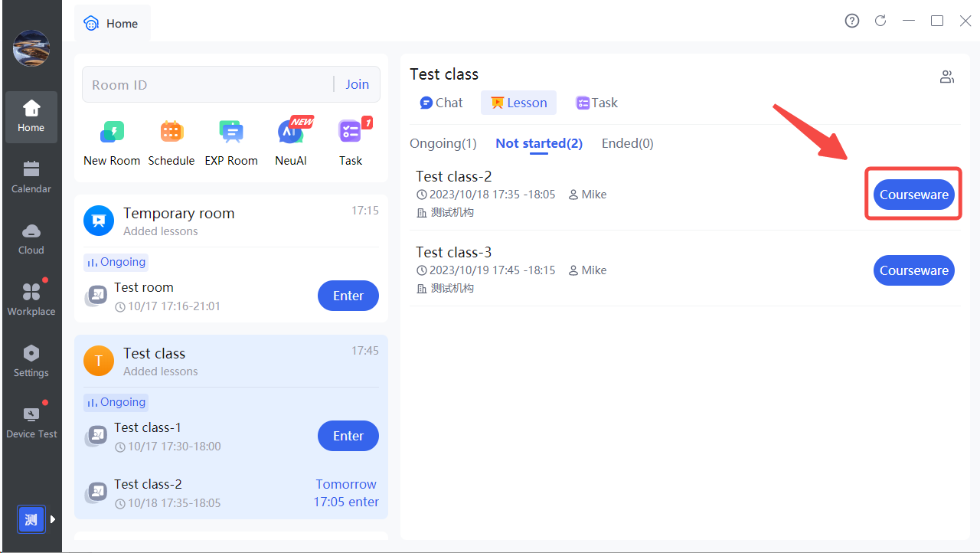Open Settings in the sidebar
Image resolution: width=980 pixels, height=553 pixels.
(31, 361)
